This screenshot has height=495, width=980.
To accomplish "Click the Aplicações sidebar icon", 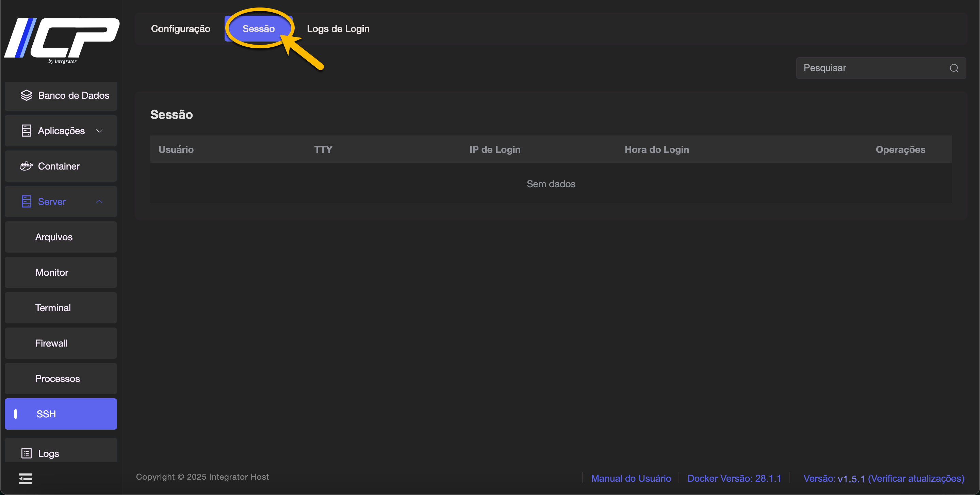I will coord(26,131).
